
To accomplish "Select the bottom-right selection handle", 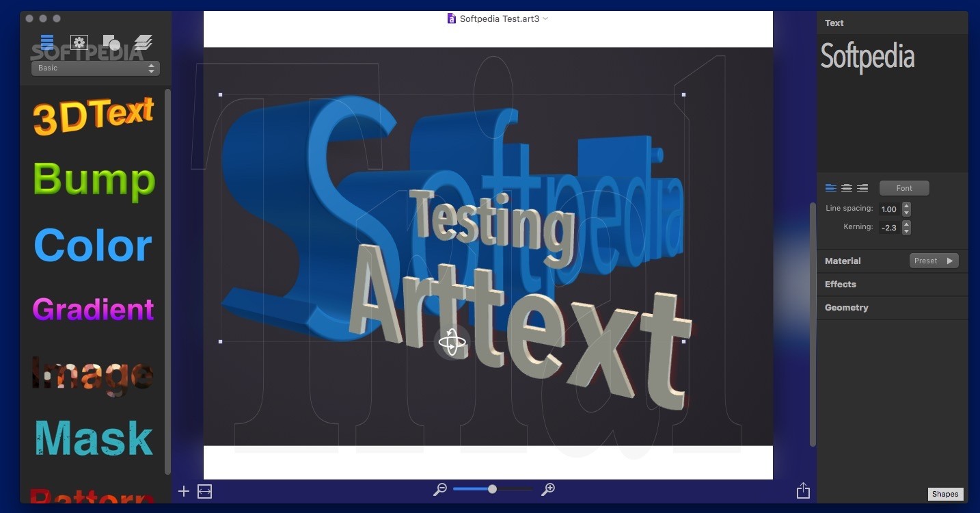I will 683,341.
